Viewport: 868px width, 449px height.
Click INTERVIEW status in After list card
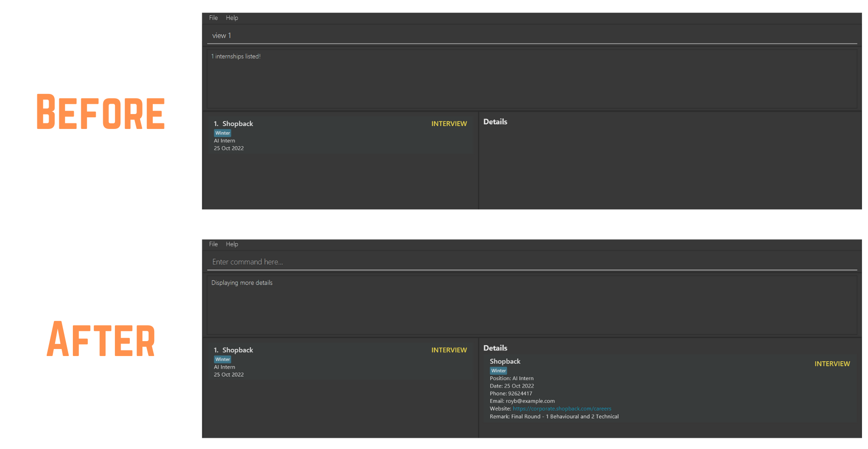click(449, 350)
